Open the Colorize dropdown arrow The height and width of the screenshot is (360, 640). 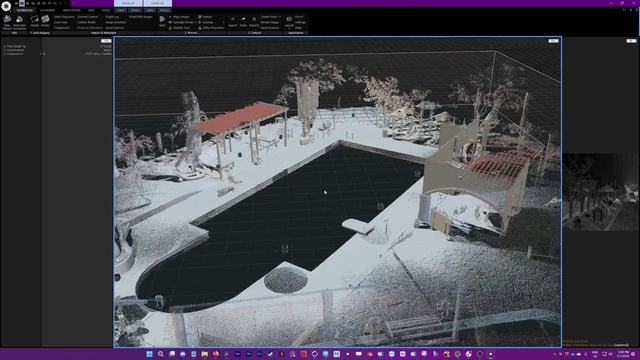click(223, 22)
